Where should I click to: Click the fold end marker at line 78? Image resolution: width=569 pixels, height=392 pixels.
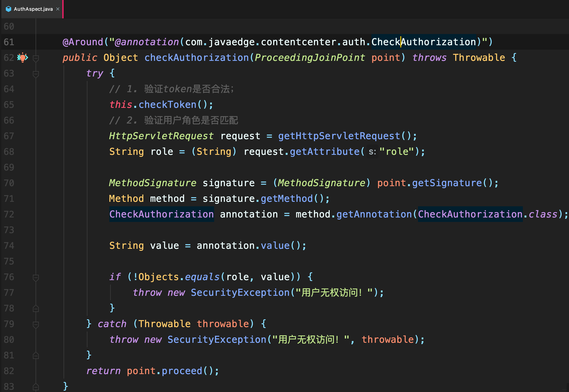coord(36,309)
